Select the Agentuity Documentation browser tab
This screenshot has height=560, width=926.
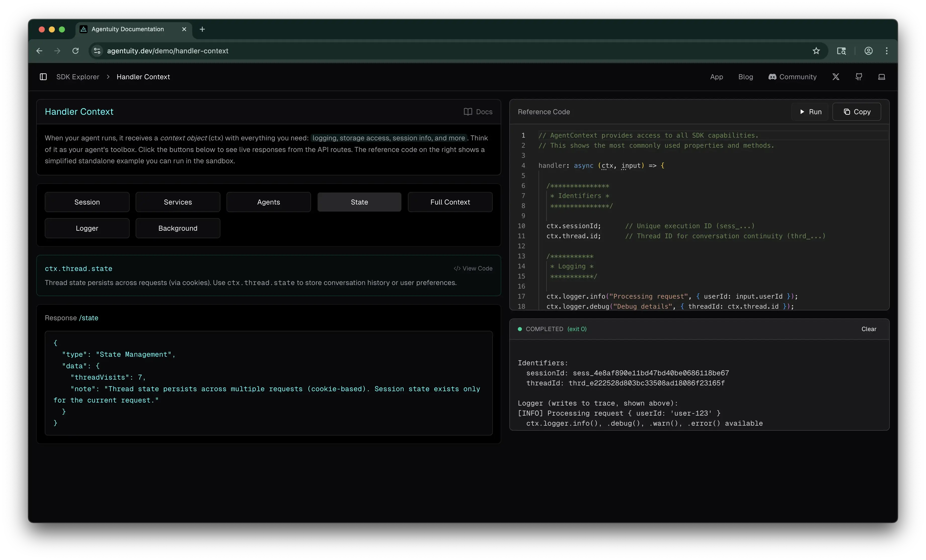[x=128, y=29]
